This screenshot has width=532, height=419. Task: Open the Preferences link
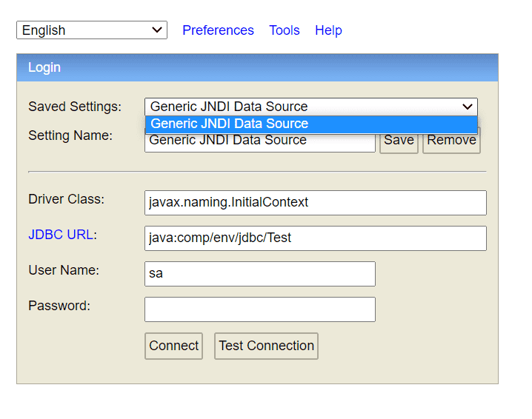point(218,30)
